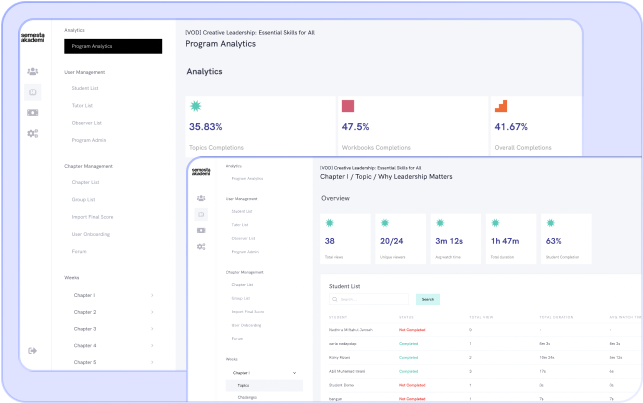
Task: Open Group List in front window sidebar
Action: 241,298
